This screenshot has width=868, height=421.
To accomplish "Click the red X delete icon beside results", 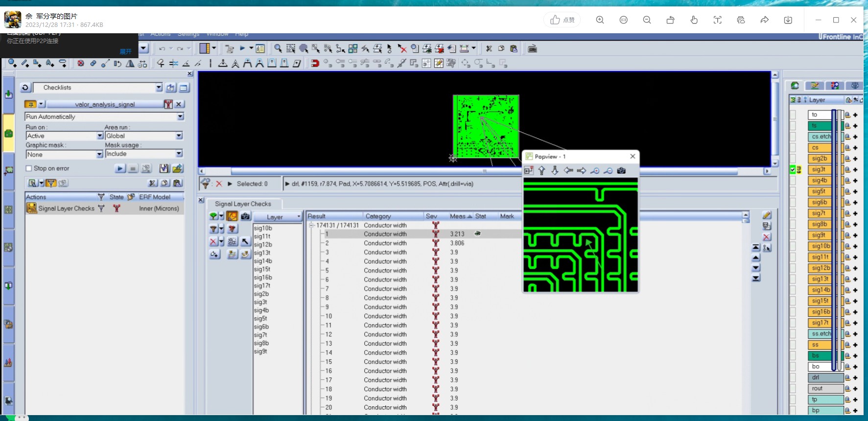I will pyautogui.click(x=767, y=237).
